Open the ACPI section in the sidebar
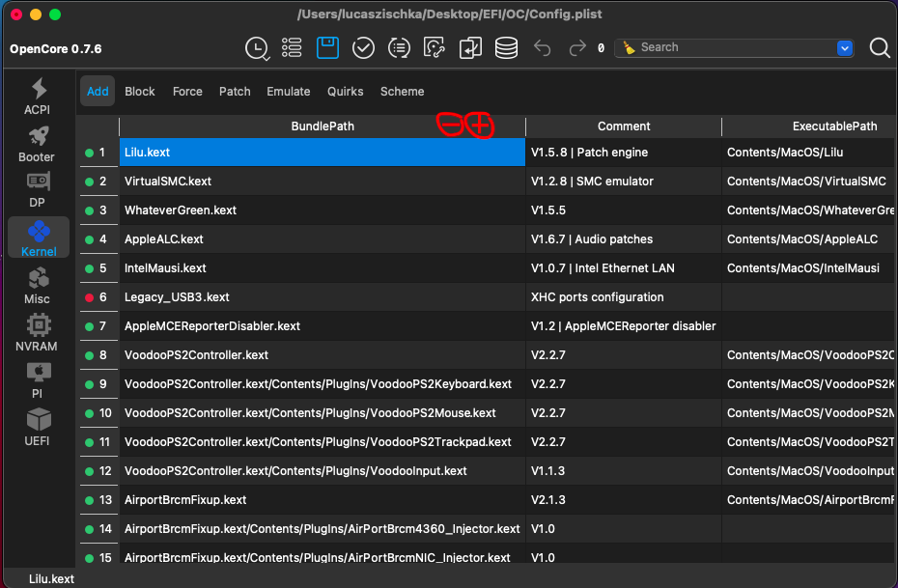Image resolution: width=898 pixels, height=588 pixels. pos(37,95)
